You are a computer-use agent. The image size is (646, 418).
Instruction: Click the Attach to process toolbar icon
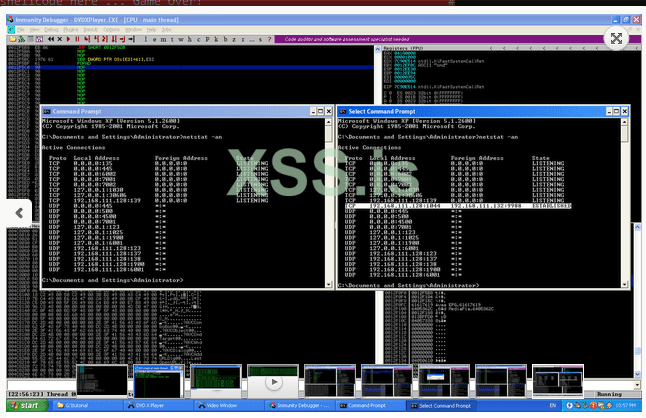(x=21, y=39)
